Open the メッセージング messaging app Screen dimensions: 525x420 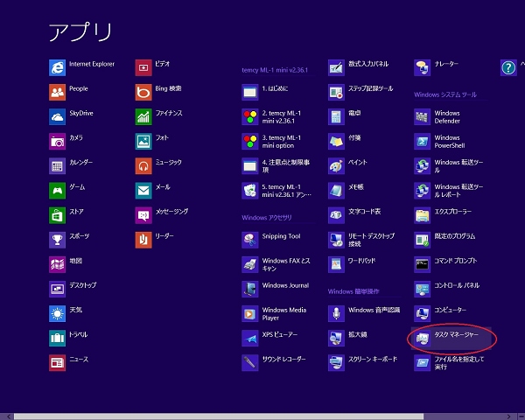(x=143, y=215)
